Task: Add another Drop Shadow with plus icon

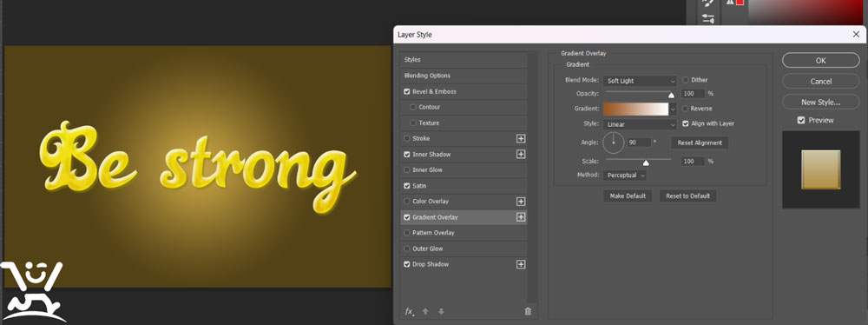Action: click(x=520, y=264)
